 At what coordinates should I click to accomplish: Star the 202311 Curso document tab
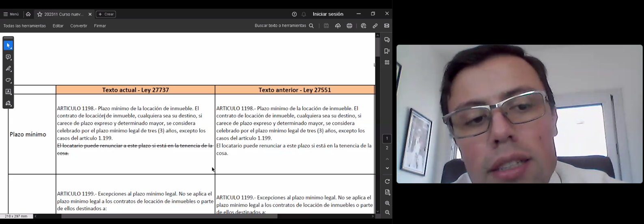pos(39,14)
